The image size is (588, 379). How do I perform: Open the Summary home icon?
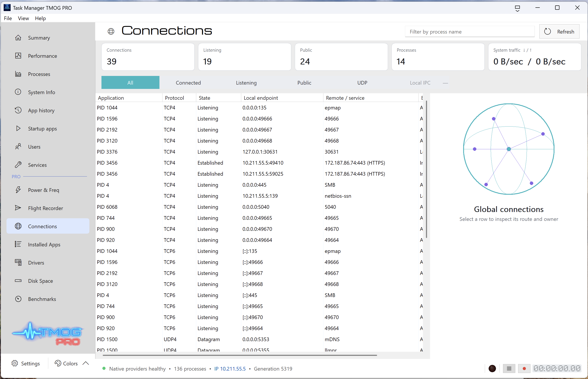(x=18, y=38)
